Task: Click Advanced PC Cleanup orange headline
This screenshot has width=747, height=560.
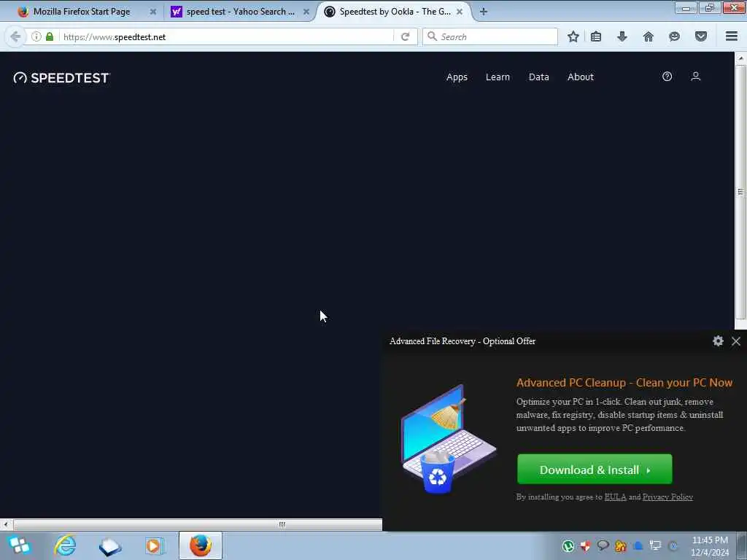Action: 624,383
